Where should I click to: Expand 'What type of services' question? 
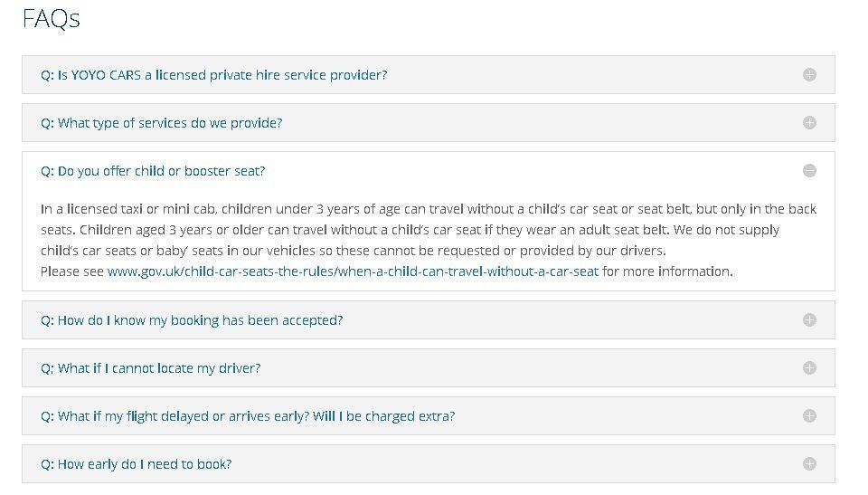161,123
